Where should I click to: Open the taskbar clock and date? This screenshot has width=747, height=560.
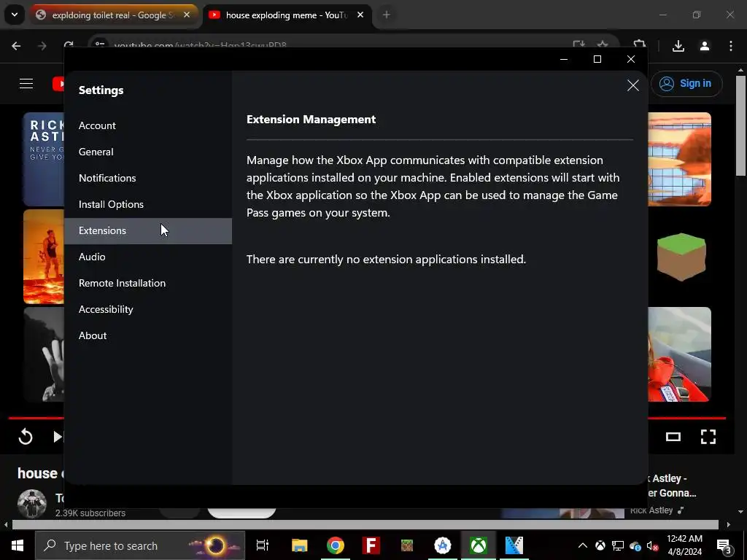[x=684, y=545]
